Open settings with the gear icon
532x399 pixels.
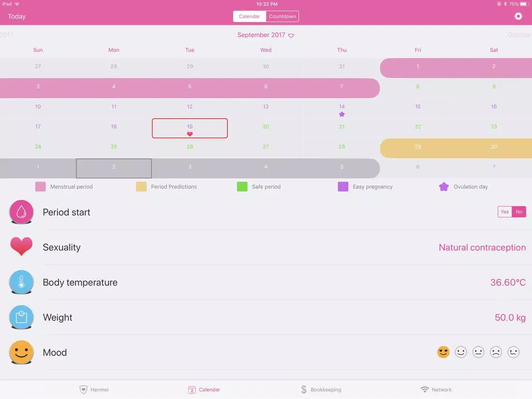pyautogui.click(x=518, y=16)
